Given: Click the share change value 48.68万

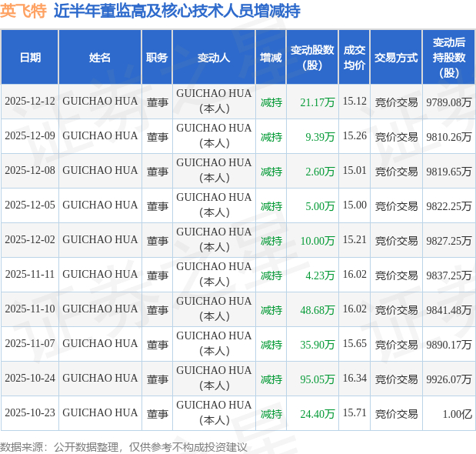Looking at the screenshot, I should pyautogui.click(x=318, y=310).
